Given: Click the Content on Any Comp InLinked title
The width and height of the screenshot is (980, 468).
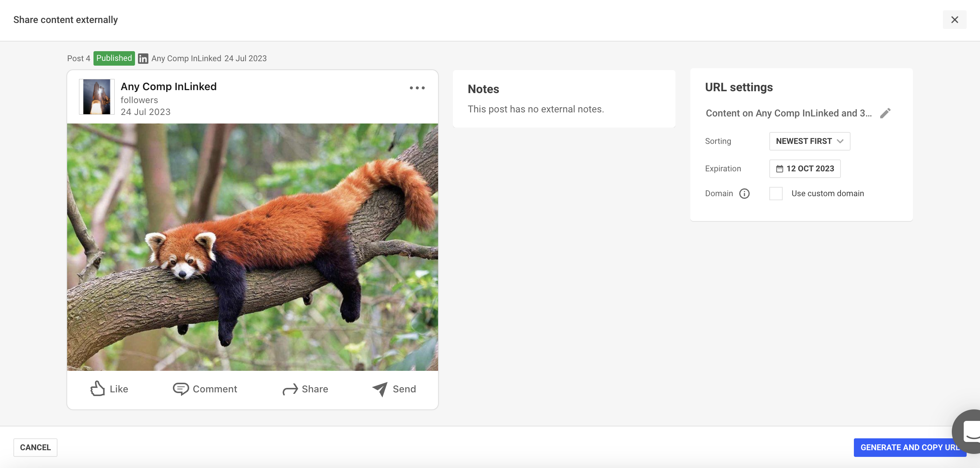Looking at the screenshot, I should (x=788, y=113).
